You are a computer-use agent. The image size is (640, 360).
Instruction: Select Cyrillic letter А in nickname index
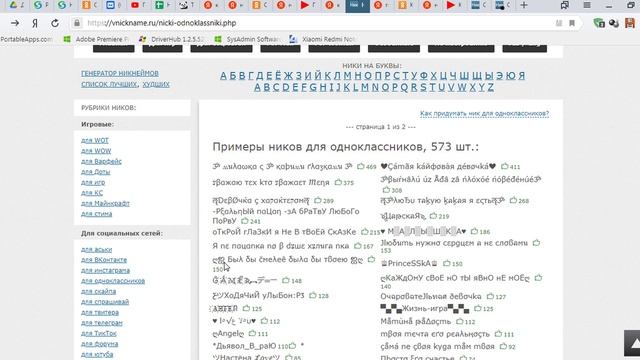point(223,76)
